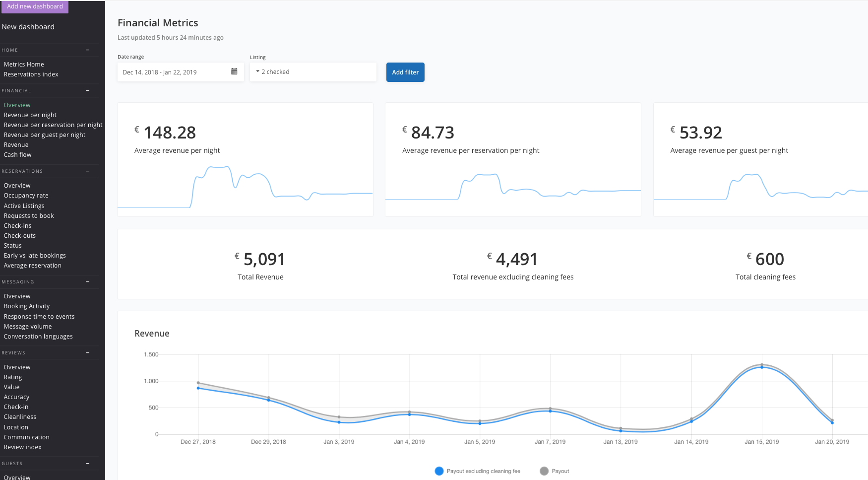This screenshot has width=868, height=480.
Task: Open the Cash flow page
Action: (18, 155)
